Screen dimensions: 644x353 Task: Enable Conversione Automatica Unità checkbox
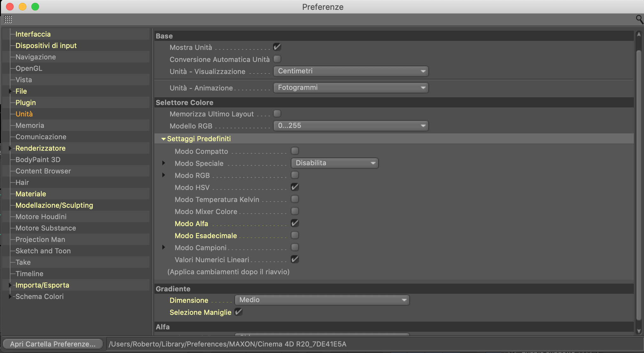click(277, 59)
